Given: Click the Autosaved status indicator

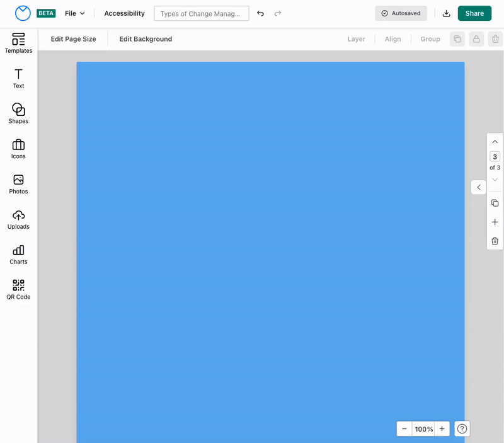Looking at the screenshot, I should pos(401,13).
